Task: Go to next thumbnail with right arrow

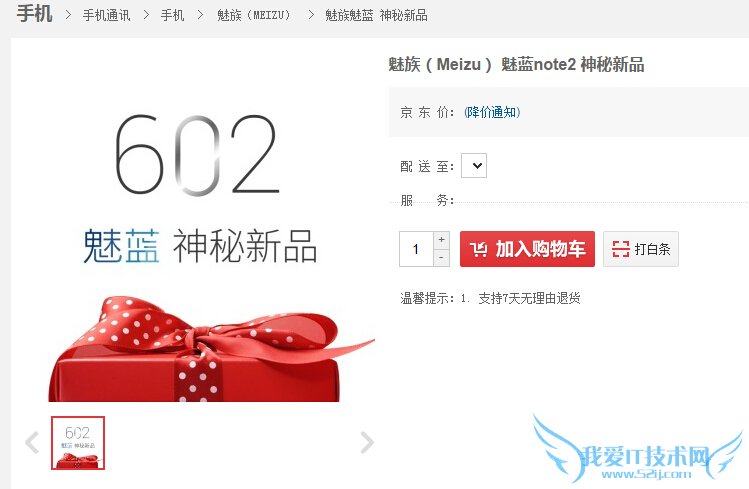Action: (x=367, y=442)
